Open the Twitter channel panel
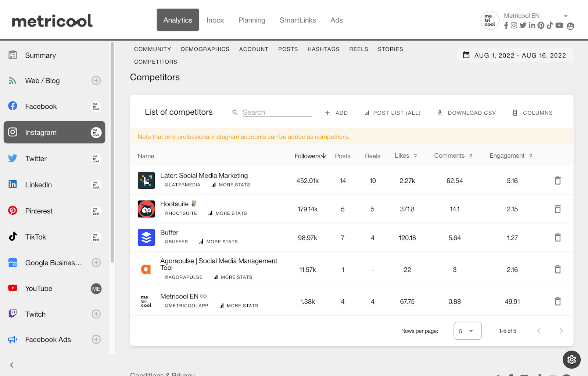588x376 pixels. pos(36,158)
